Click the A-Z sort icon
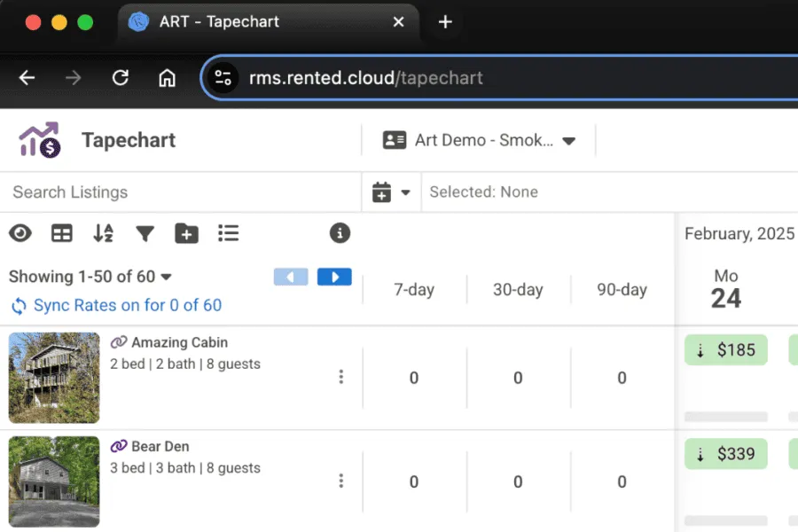The height and width of the screenshot is (532, 798). tap(103, 233)
